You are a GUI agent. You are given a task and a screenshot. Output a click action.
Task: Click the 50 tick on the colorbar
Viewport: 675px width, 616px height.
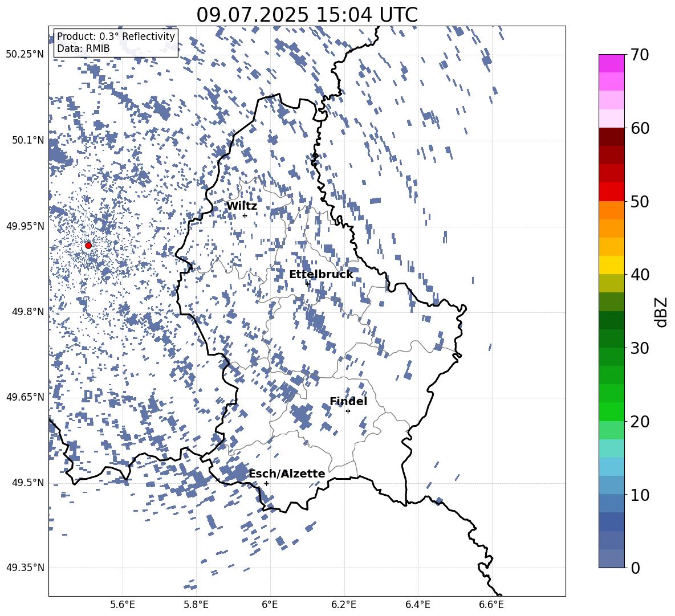point(640,201)
